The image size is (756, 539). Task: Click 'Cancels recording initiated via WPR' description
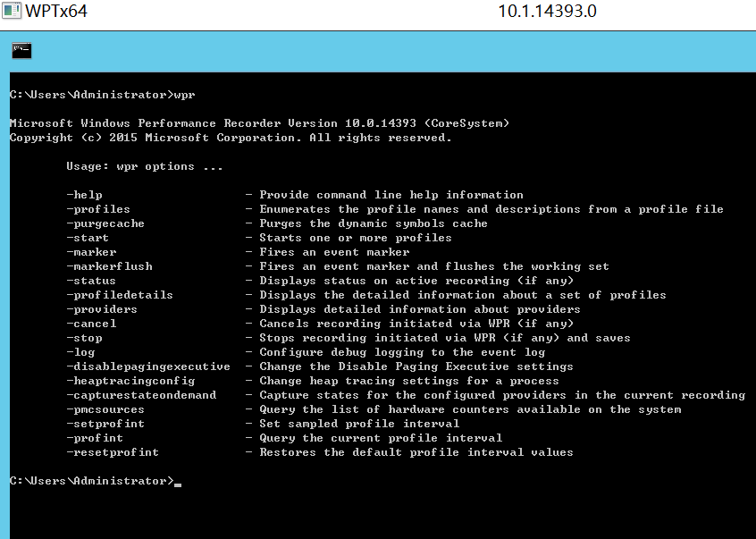[416, 324]
